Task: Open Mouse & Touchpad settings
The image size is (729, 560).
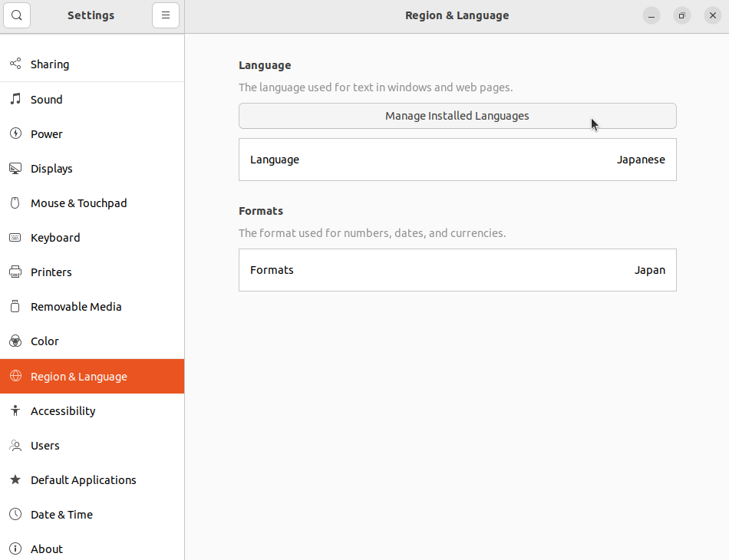Action: pos(78,203)
